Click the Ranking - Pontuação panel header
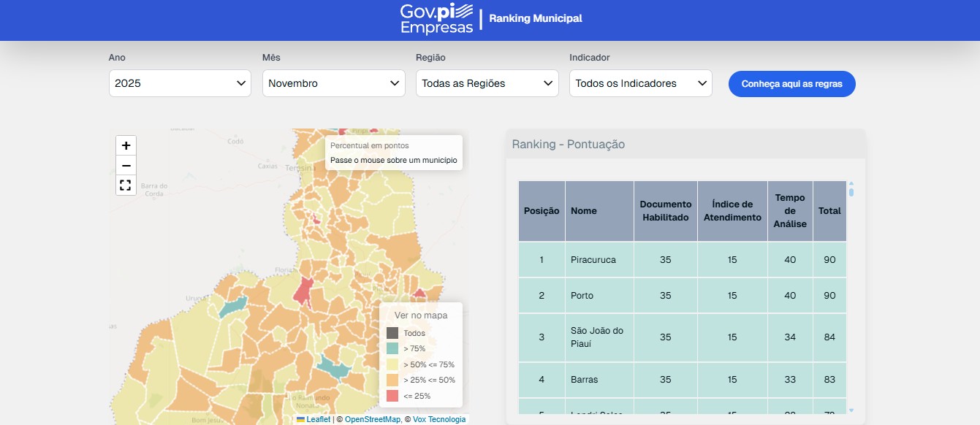This screenshot has height=425, width=980. tap(568, 144)
